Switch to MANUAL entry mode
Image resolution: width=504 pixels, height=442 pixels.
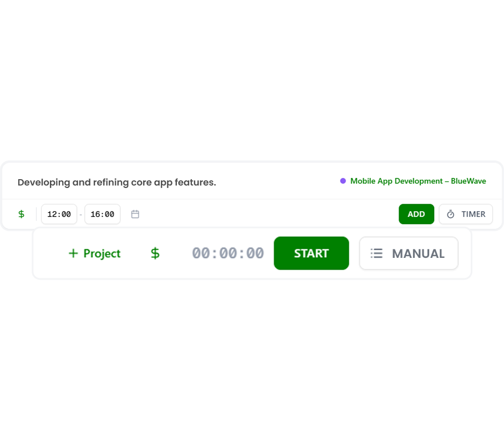tap(409, 253)
